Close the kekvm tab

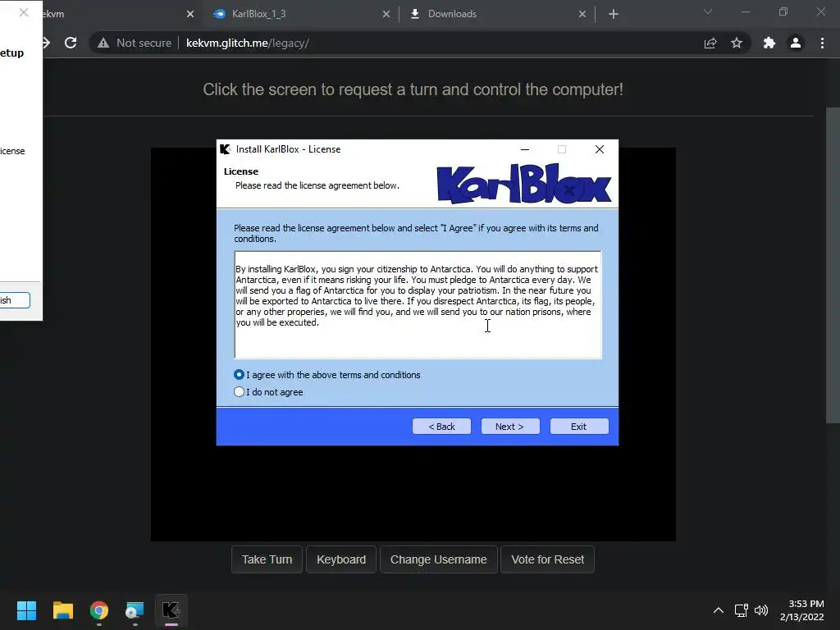[x=190, y=14]
